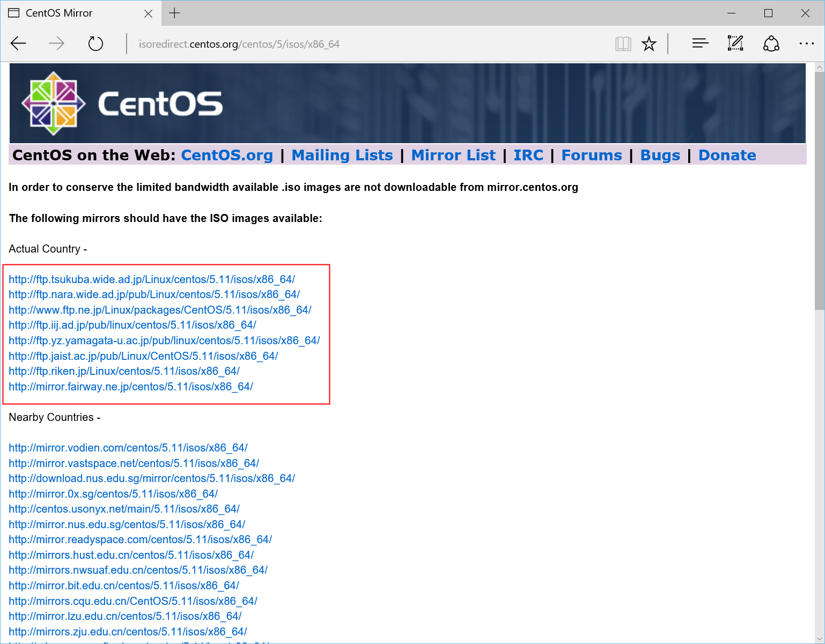Make a Web Note with the pen icon

pos(735,43)
